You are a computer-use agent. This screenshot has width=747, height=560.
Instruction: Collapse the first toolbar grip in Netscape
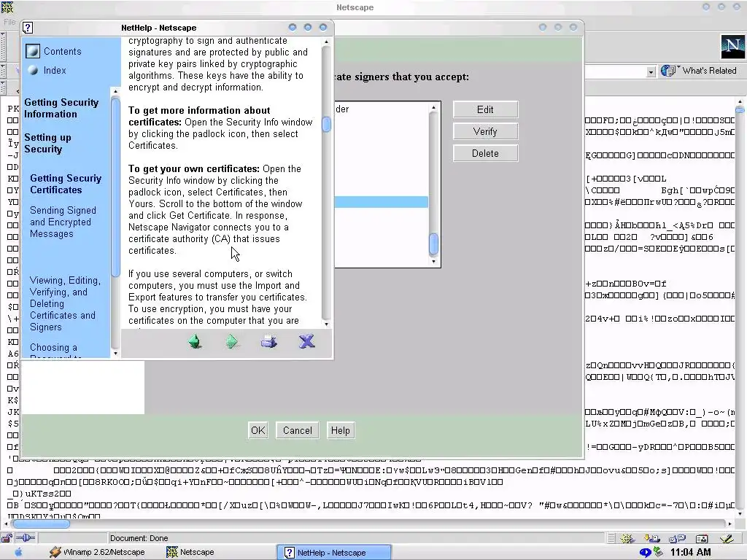3,47
